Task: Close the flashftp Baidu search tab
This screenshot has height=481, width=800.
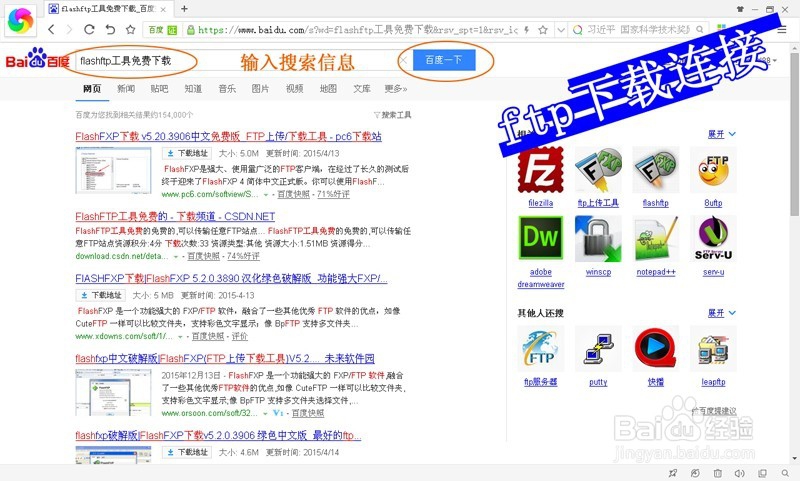Action: 163,9
